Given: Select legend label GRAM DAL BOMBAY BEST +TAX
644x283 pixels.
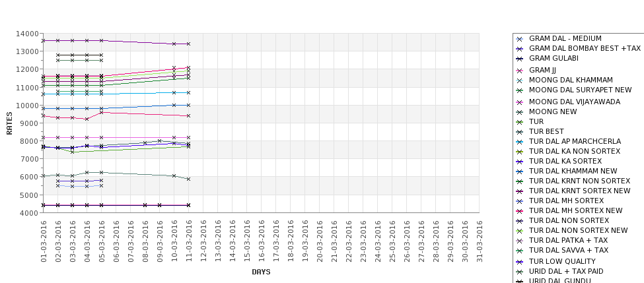Looking at the screenshot, I should pyautogui.click(x=585, y=48).
